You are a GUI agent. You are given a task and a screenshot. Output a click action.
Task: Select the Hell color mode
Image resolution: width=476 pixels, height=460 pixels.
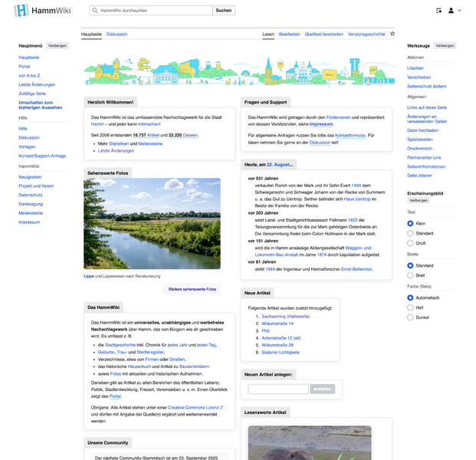tap(411, 307)
